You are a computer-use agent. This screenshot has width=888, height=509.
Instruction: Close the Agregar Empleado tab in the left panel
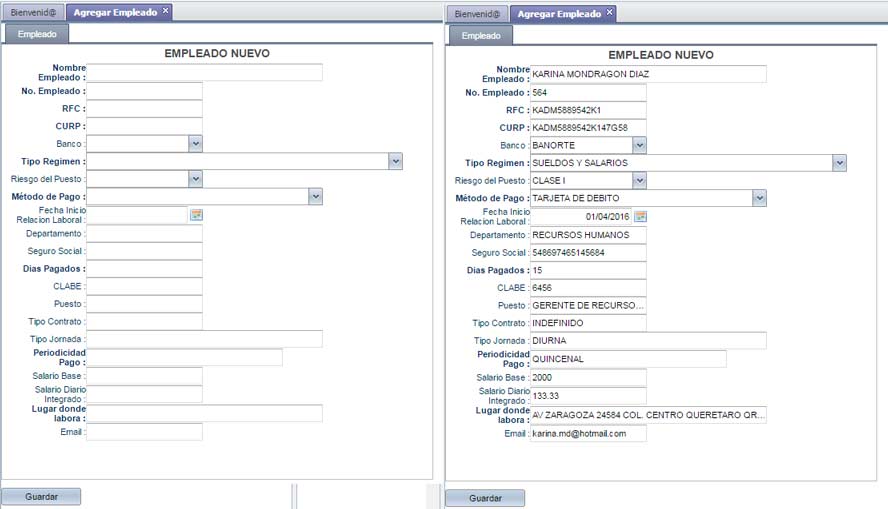coord(166,12)
